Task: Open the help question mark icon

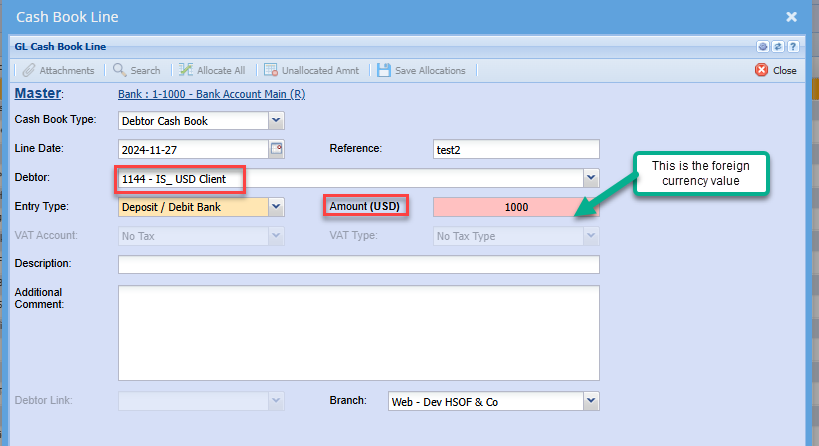Action: click(x=793, y=46)
